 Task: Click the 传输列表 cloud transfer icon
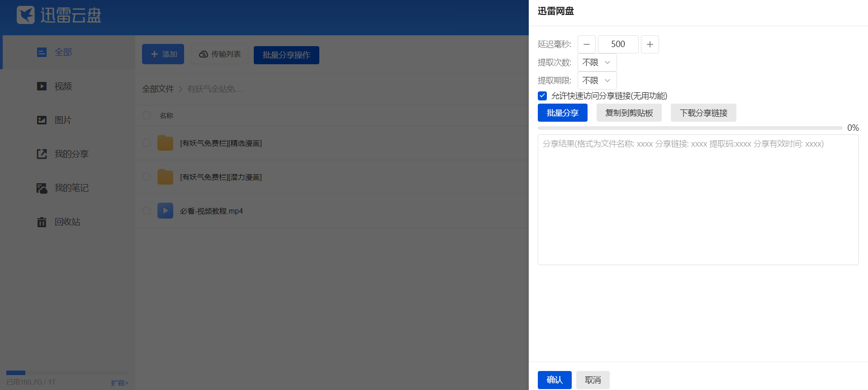[204, 54]
